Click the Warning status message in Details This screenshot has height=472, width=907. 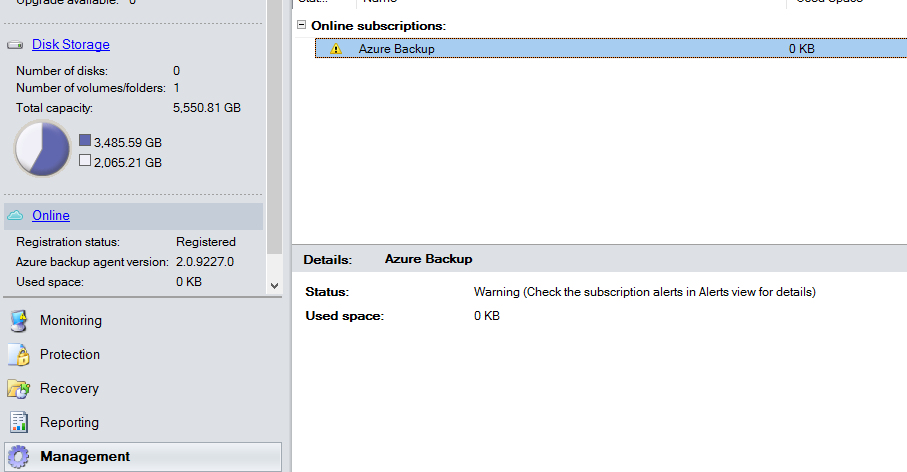click(x=644, y=292)
